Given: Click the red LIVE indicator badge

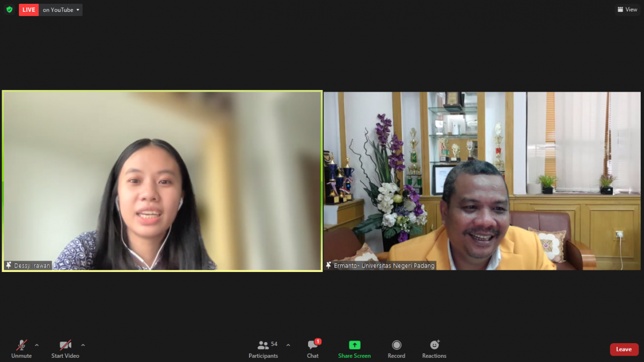Looking at the screenshot, I should [x=29, y=10].
